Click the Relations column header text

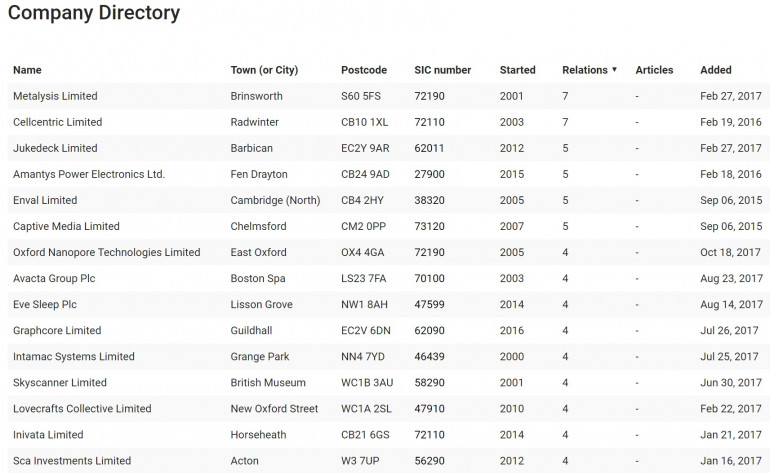pos(585,70)
